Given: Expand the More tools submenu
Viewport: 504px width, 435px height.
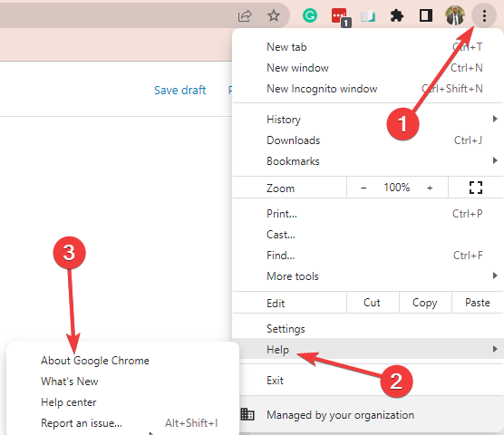Looking at the screenshot, I should click(368, 276).
